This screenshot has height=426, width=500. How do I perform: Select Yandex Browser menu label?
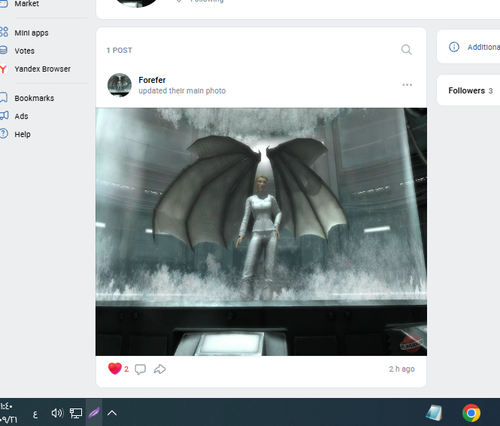[42, 69]
